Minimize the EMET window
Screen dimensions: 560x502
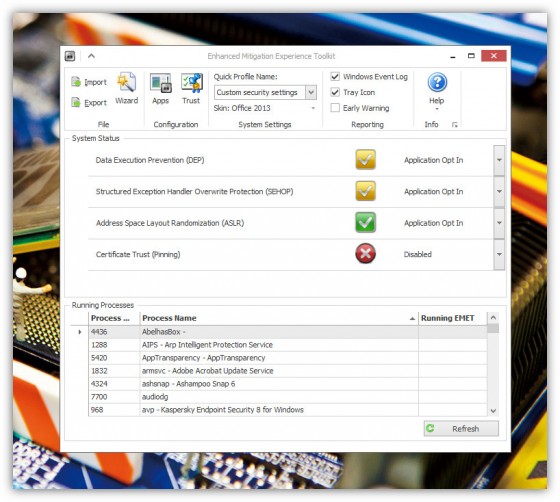click(452, 56)
